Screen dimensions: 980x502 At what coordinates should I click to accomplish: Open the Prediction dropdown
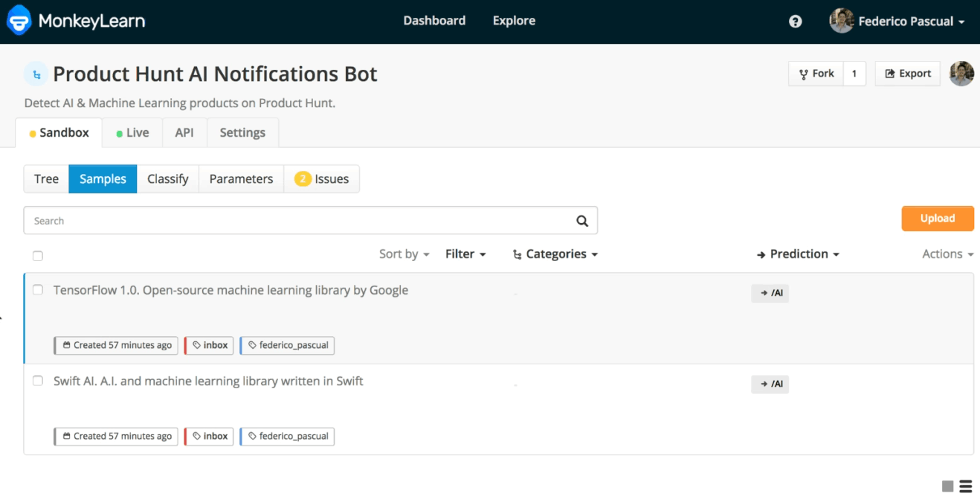798,254
